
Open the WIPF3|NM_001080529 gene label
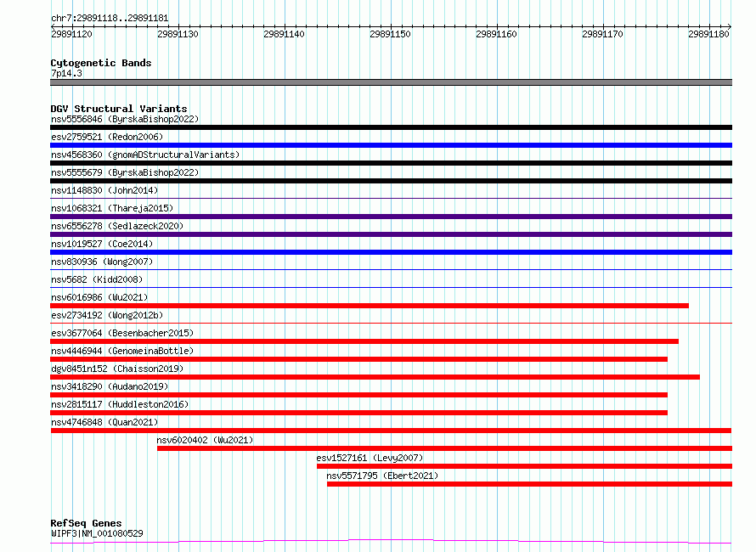97,533
